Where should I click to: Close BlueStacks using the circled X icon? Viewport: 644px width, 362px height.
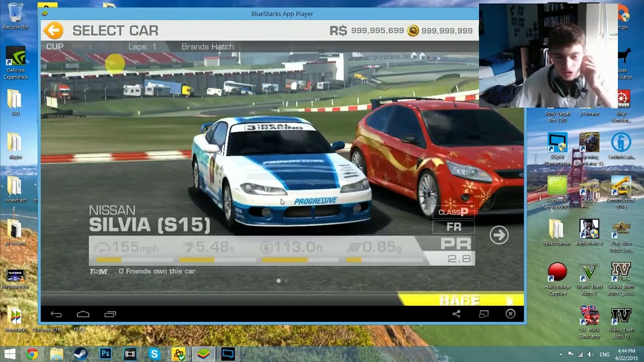[510, 314]
